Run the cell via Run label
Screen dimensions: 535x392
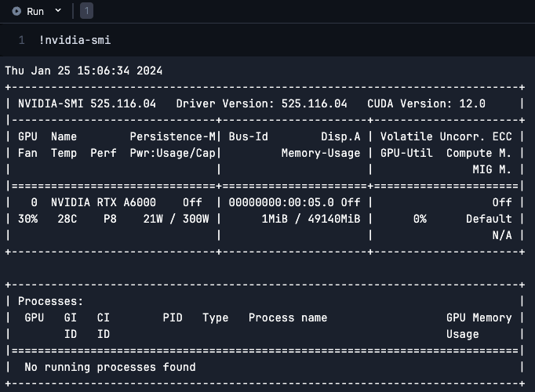[35, 12]
